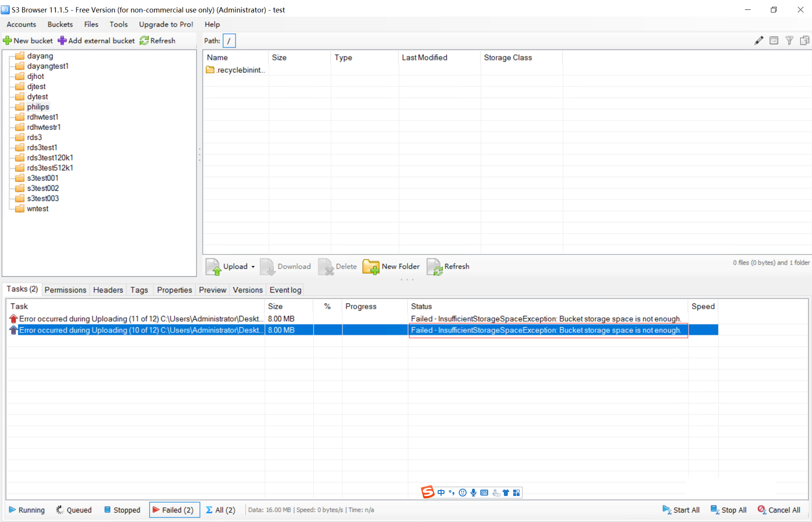
Task: Switch to the Versions tab
Action: (248, 290)
